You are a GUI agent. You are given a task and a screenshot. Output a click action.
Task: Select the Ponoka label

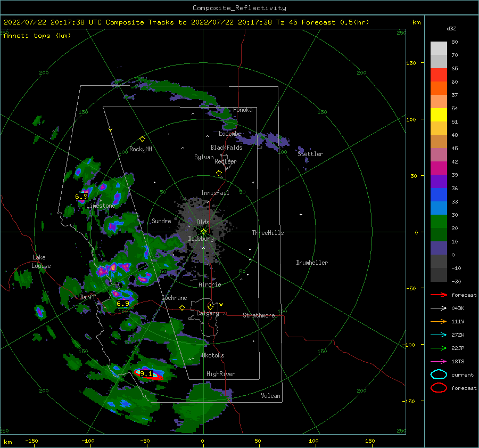[243, 110]
